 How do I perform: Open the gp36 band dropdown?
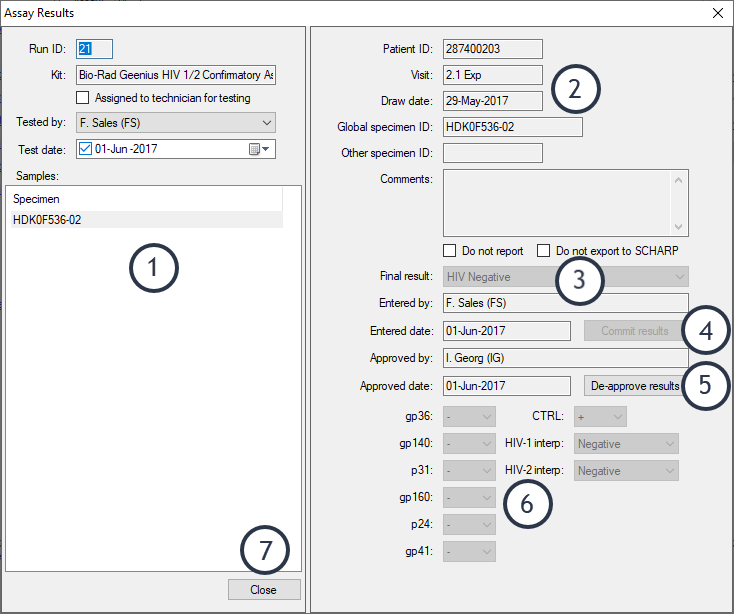point(486,416)
